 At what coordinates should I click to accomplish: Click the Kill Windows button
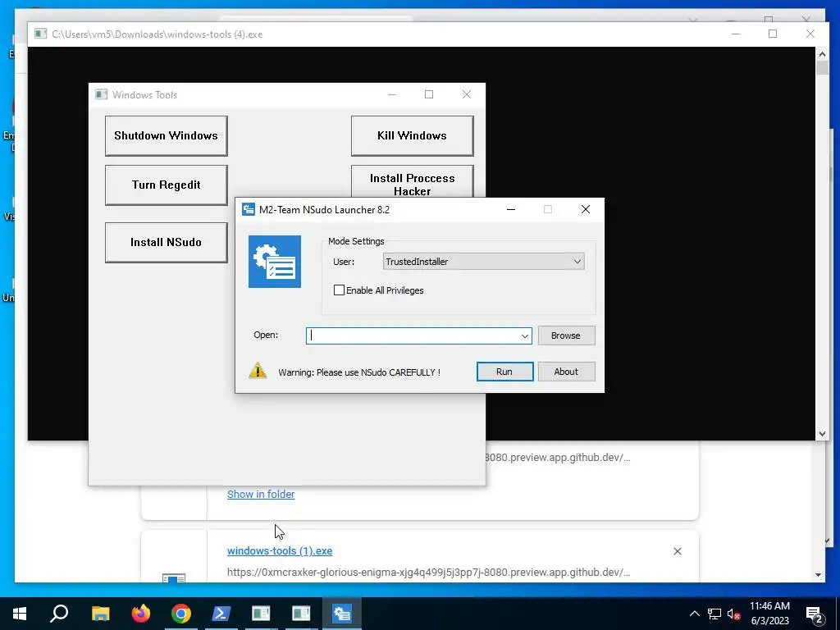click(412, 135)
